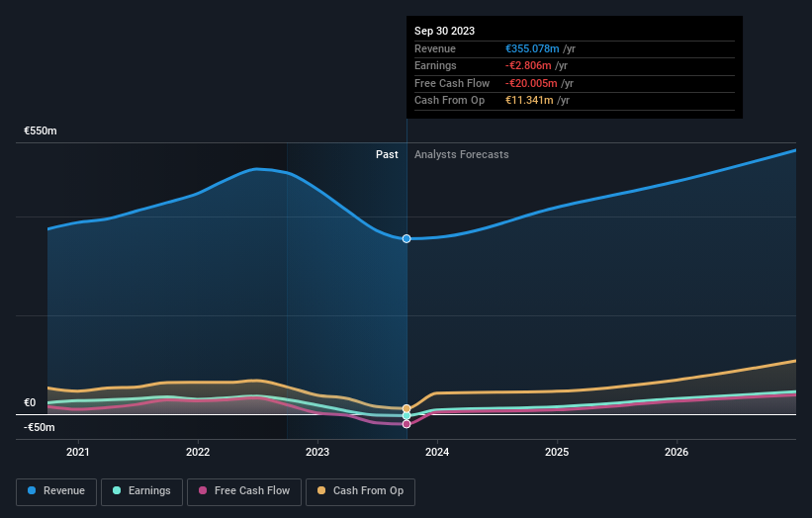This screenshot has height=518, width=812.
Task: Click the -€50m y-axis label
Action: point(40,427)
